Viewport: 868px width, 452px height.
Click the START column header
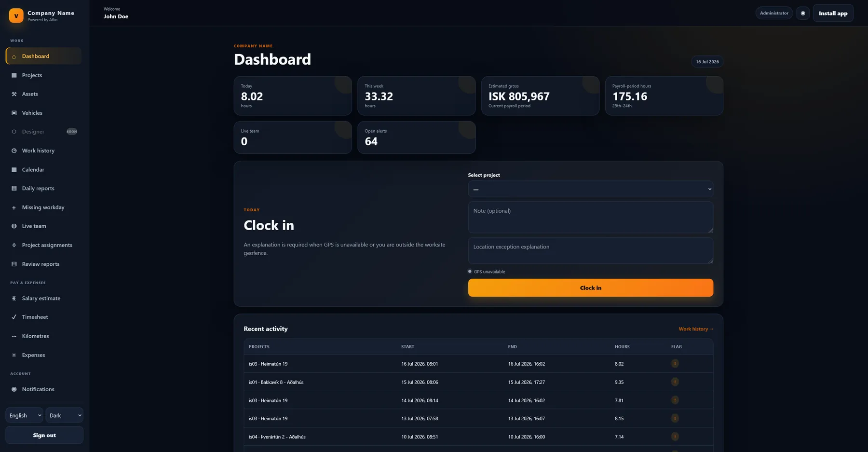pos(407,347)
